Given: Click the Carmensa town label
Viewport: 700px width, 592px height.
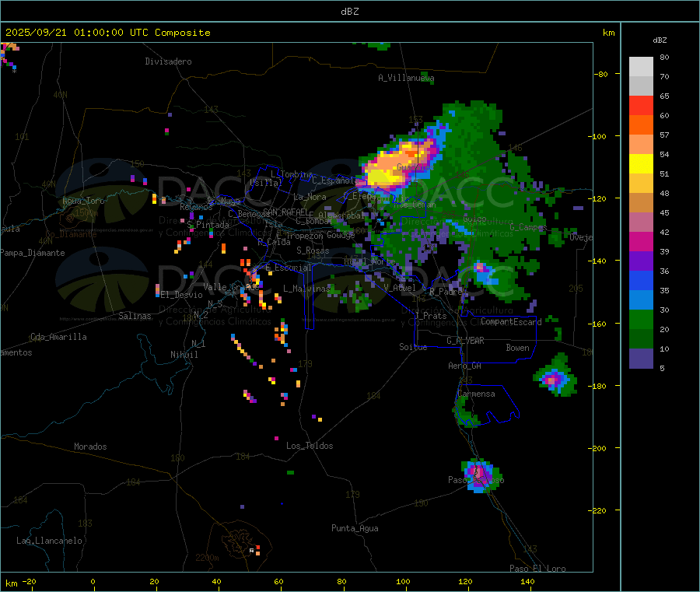Looking at the screenshot, I should (476, 394).
